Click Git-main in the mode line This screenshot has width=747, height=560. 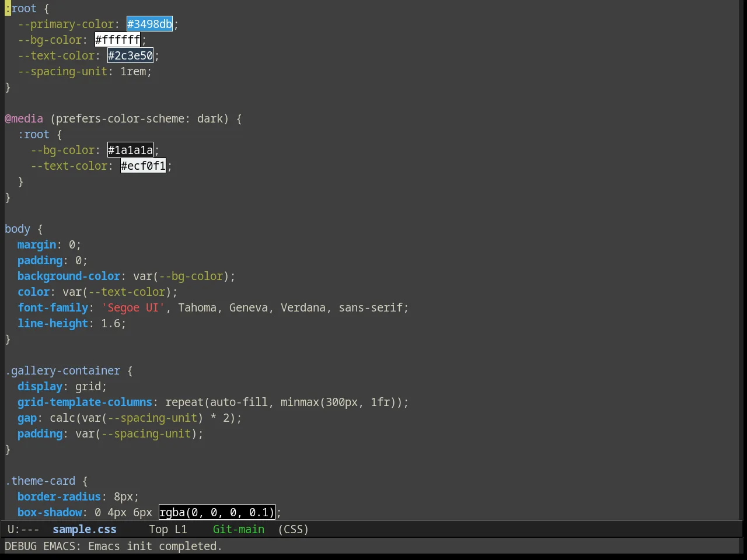(x=239, y=529)
